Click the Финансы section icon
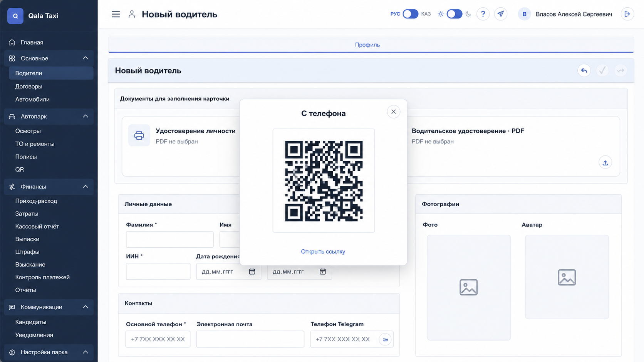Image resolution: width=644 pixels, height=362 pixels. point(12,187)
